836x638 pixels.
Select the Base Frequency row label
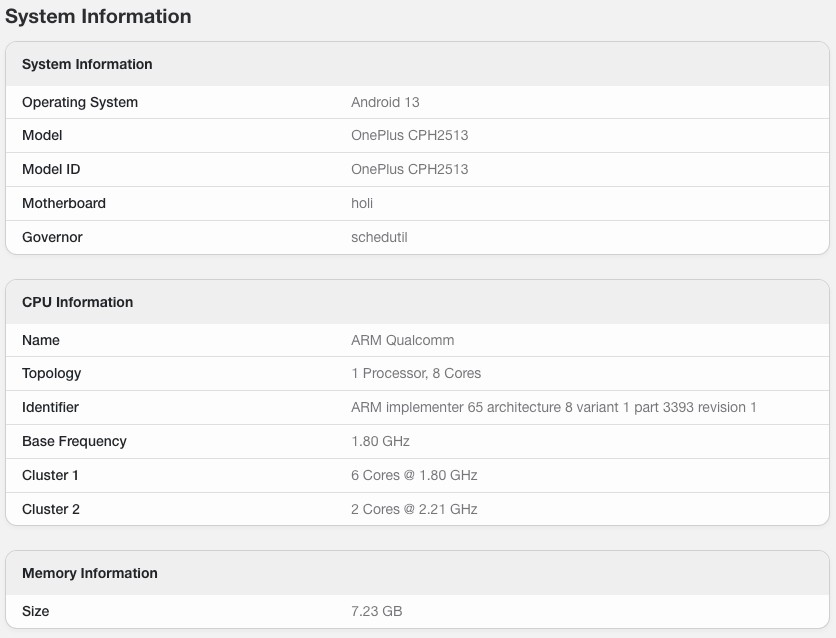click(74, 441)
